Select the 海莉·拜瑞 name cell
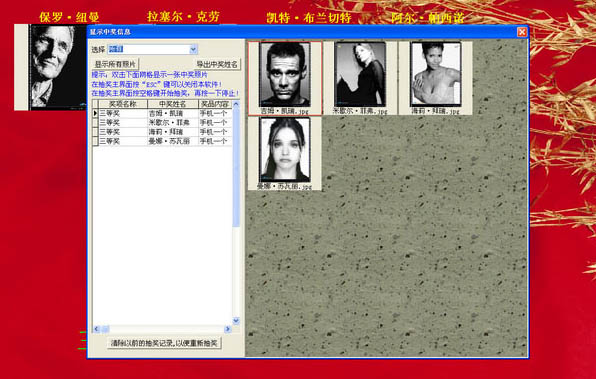Screen dimensions: 596x379 pos(173,132)
